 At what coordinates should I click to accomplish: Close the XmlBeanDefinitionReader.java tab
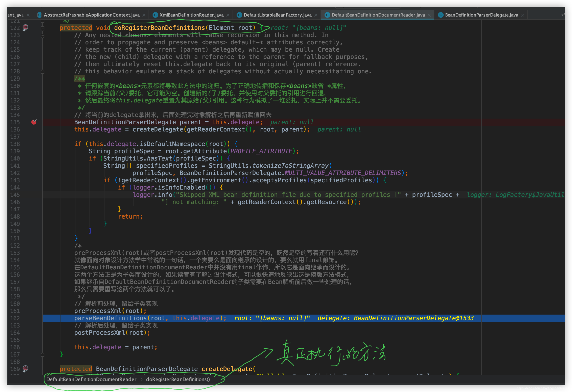[228, 15]
